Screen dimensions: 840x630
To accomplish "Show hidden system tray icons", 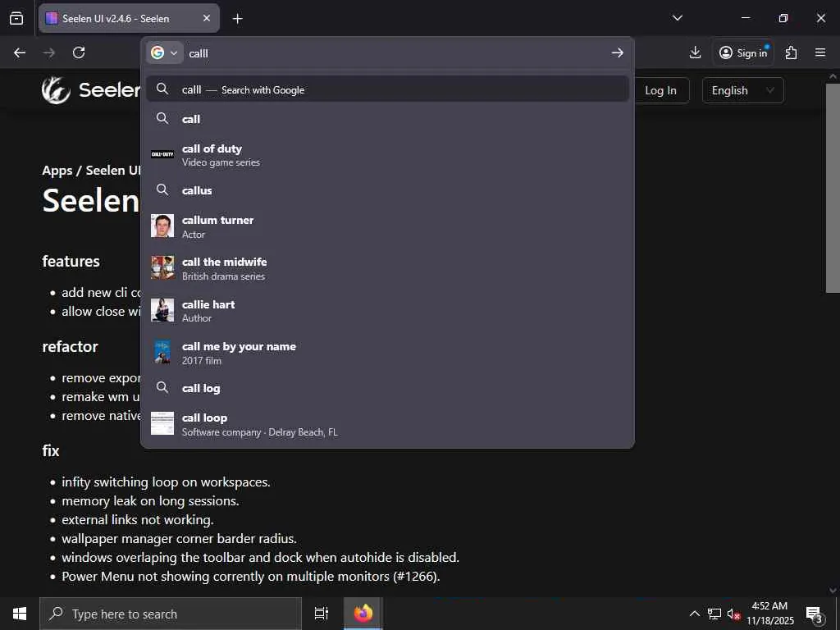I will (x=694, y=614).
